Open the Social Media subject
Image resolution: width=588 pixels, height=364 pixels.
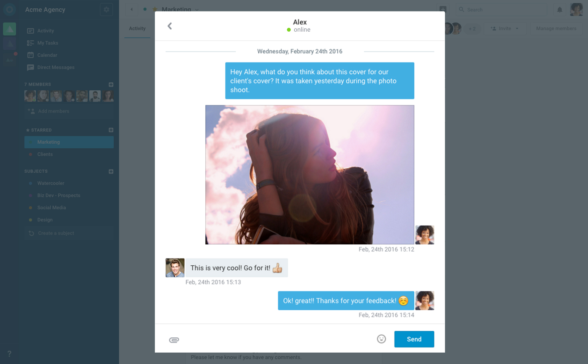tap(52, 207)
